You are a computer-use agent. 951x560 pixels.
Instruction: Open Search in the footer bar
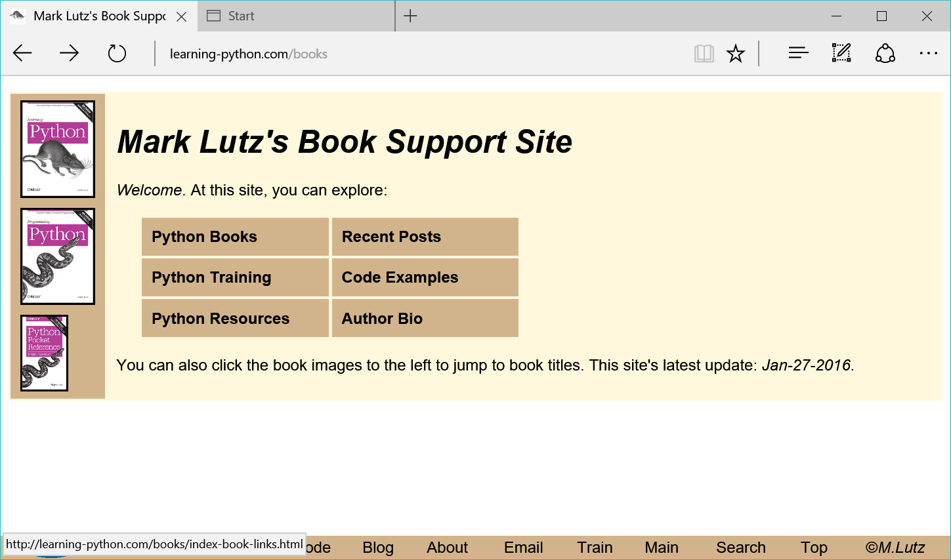[741, 548]
